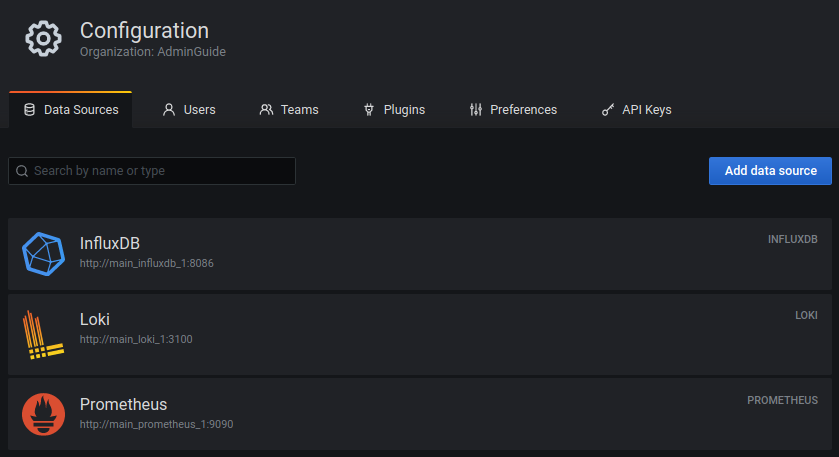This screenshot has width=839, height=457.
Task: Click the InfluxDB logo icon
Action: 43,254
